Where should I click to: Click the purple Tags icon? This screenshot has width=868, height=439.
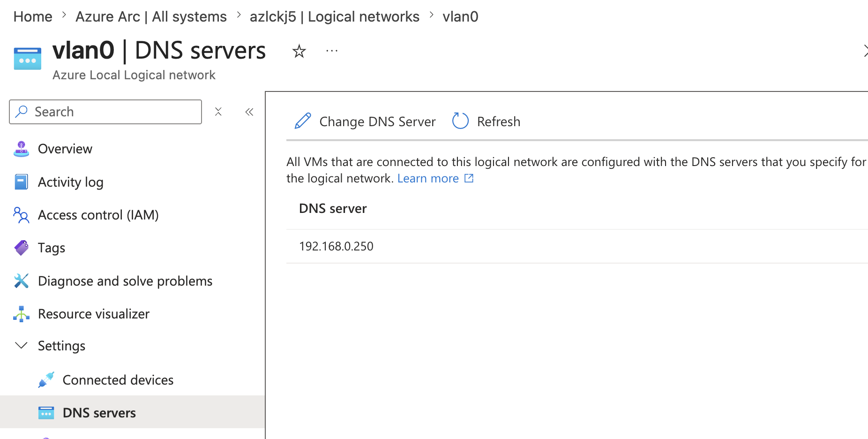click(x=21, y=248)
